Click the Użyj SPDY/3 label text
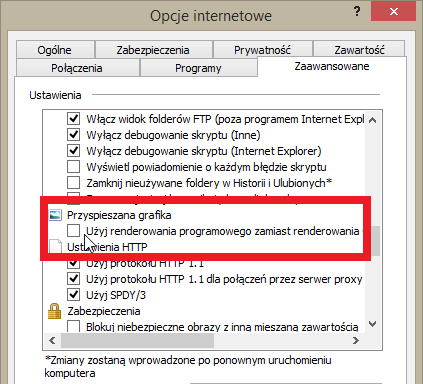Image resolution: width=423 pixels, height=384 pixels. point(116,295)
